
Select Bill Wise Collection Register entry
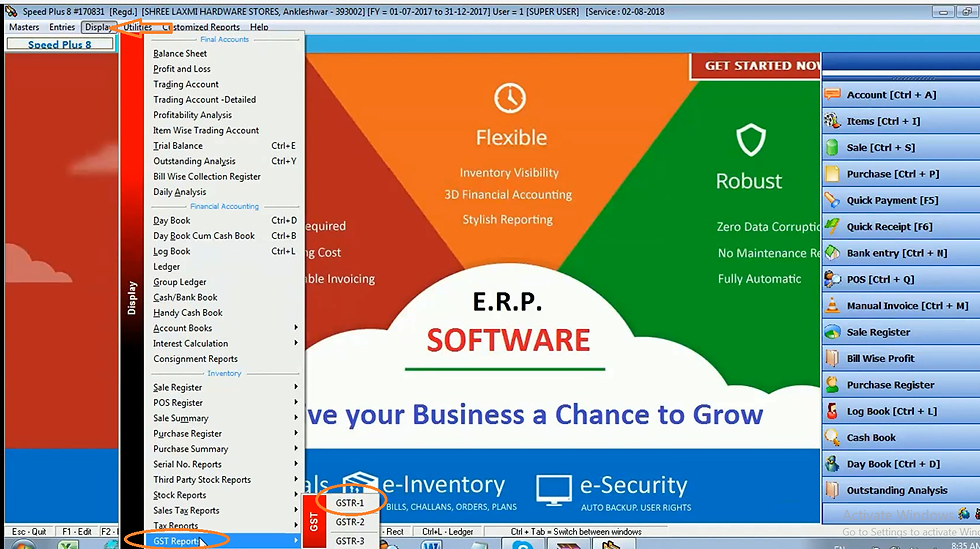pyautogui.click(x=207, y=177)
